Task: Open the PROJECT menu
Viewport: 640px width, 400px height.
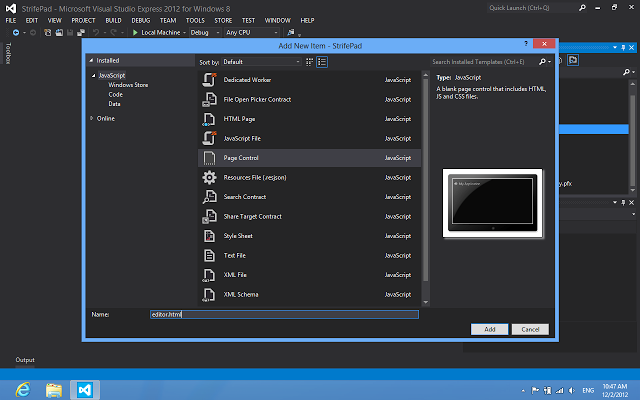Action: [83, 20]
